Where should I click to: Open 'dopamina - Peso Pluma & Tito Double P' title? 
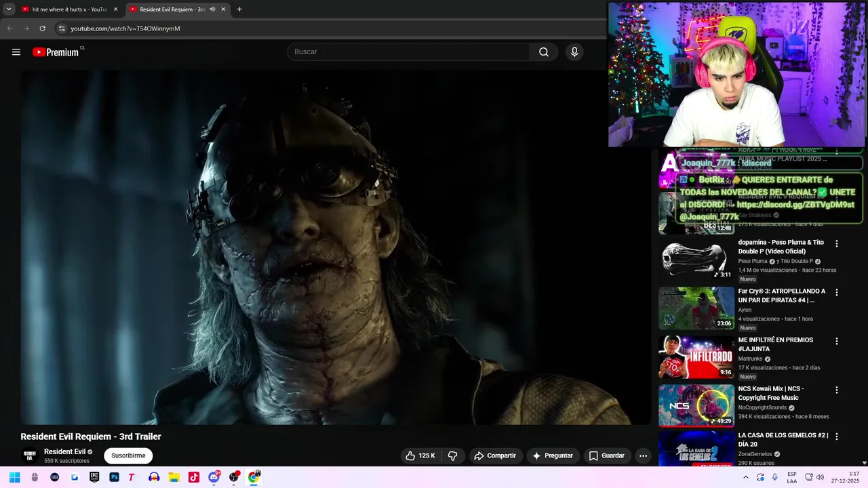[781, 247]
